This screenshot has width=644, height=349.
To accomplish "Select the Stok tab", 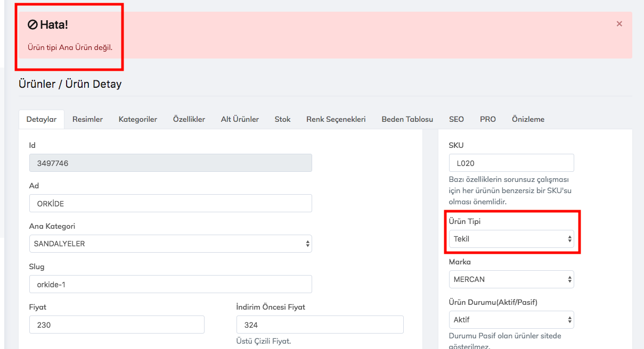I will [282, 119].
